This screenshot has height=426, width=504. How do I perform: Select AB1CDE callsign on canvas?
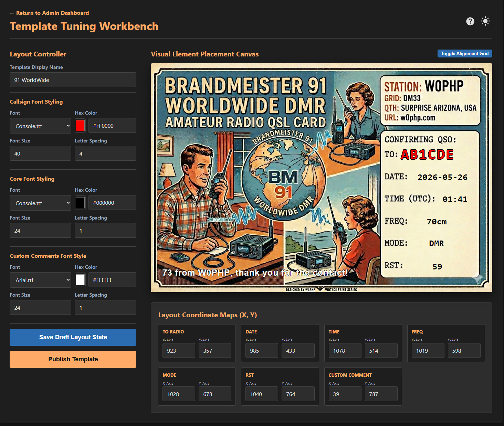[427, 155]
